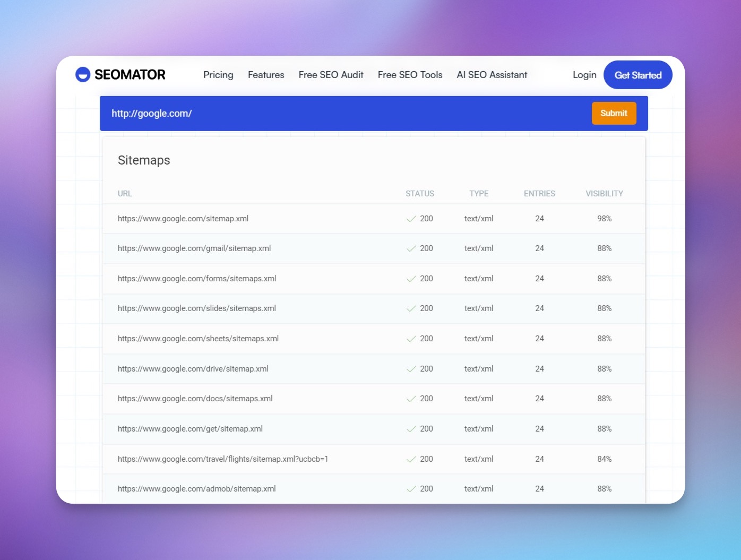Click the SEOMATOR logo icon
The image size is (741, 560).
(83, 74)
